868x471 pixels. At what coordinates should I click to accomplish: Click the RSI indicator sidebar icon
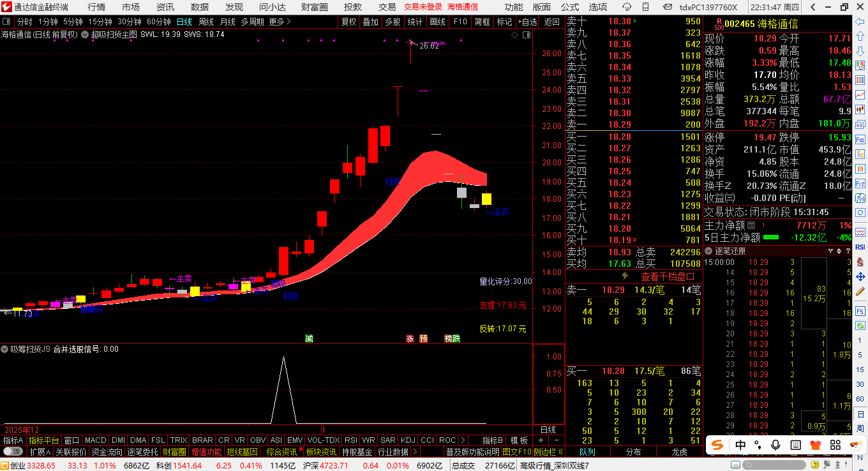860,247
